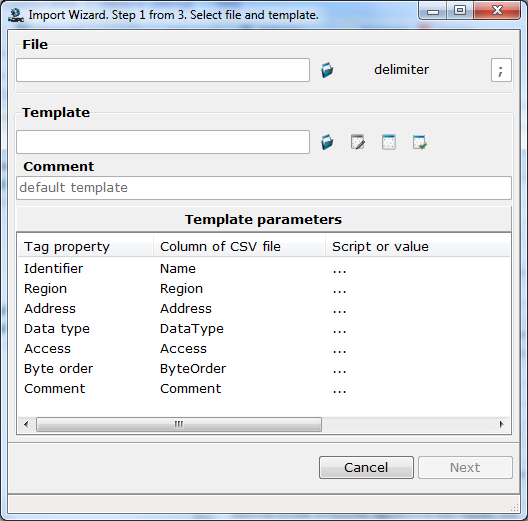Click the horizontal scrollbar left arrow
The height and width of the screenshot is (521, 528).
point(26,424)
